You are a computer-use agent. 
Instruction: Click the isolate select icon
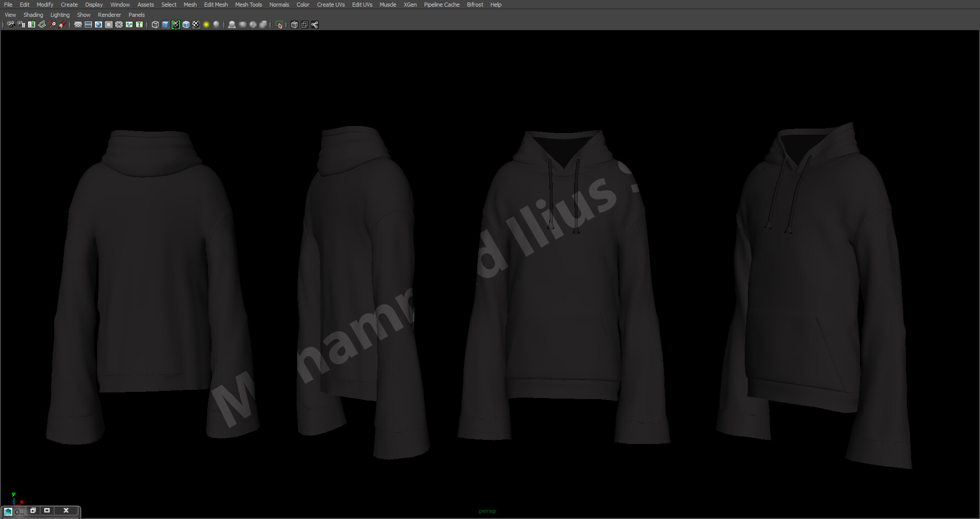point(279,24)
